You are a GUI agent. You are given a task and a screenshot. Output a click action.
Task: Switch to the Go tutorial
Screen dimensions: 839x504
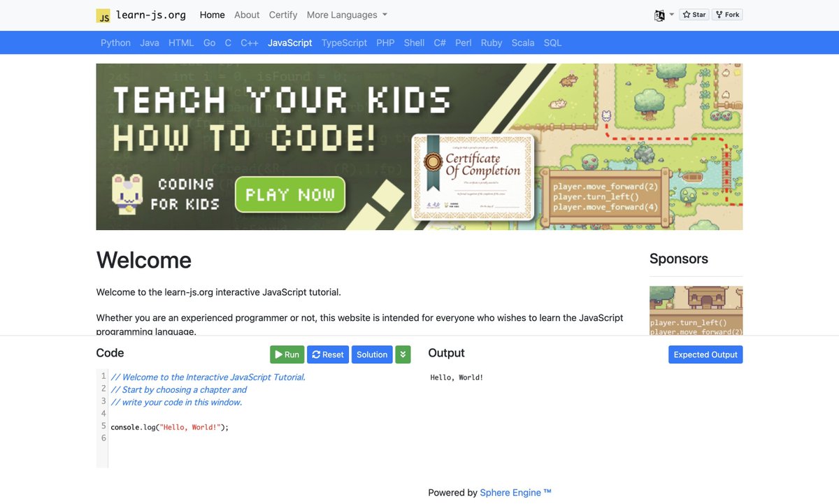[x=209, y=43]
